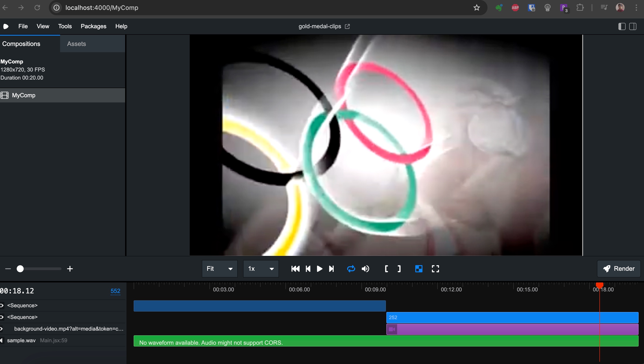Toggle the left sidebar panel
644x364 pixels.
[622, 26]
